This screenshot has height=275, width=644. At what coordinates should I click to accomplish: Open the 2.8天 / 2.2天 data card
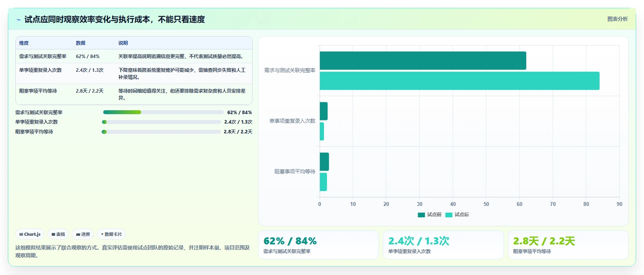568,245
